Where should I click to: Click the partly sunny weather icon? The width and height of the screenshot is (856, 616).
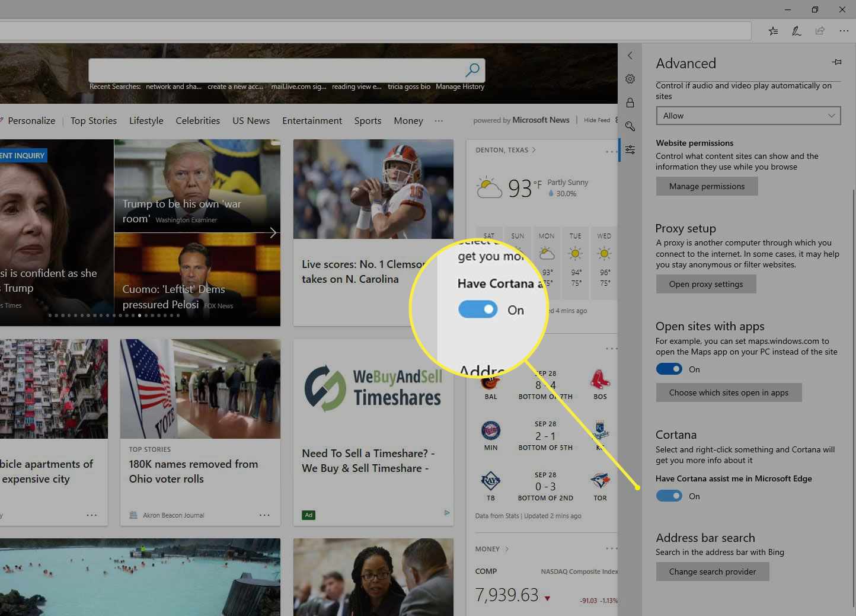tap(490, 187)
